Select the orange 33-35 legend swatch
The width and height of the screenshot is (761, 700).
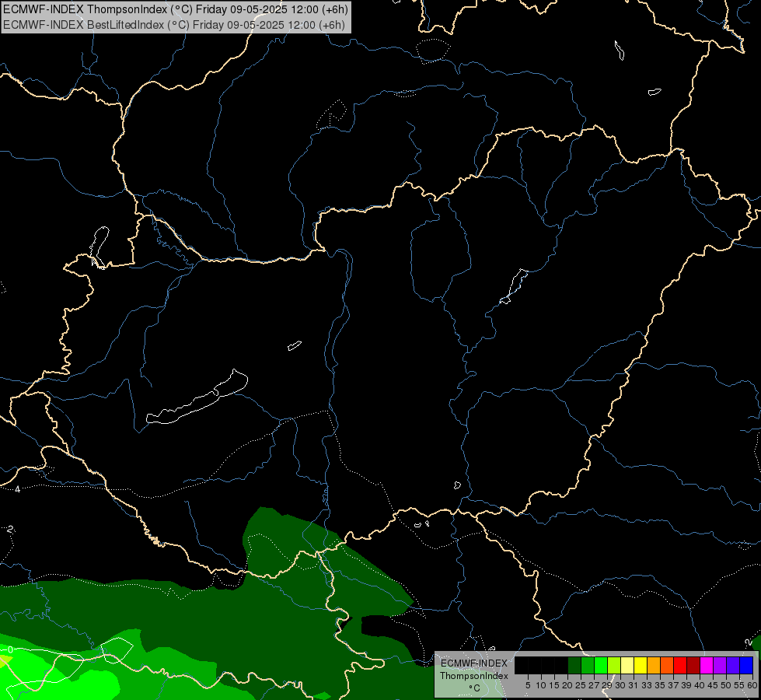pos(654,665)
